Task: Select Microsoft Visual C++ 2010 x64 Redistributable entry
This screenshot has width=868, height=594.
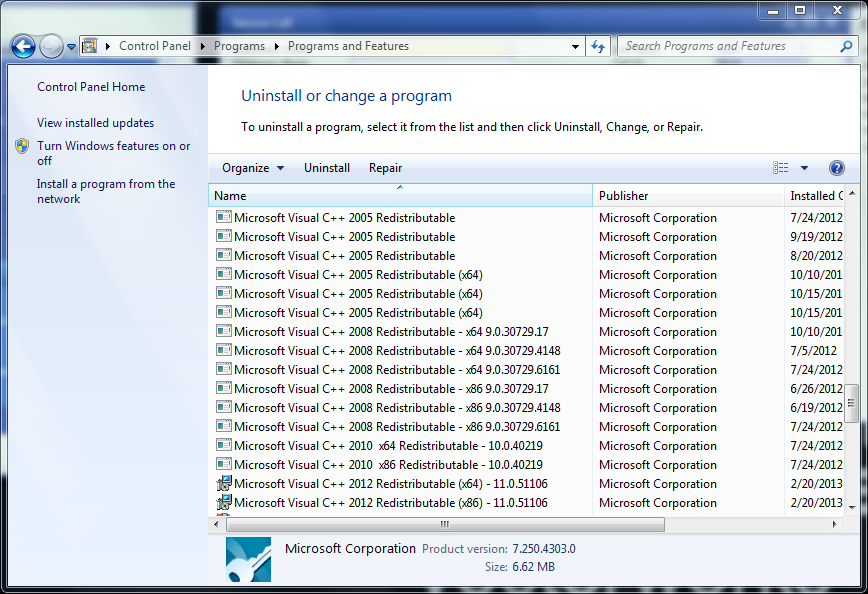Action: tap(388, 446)
